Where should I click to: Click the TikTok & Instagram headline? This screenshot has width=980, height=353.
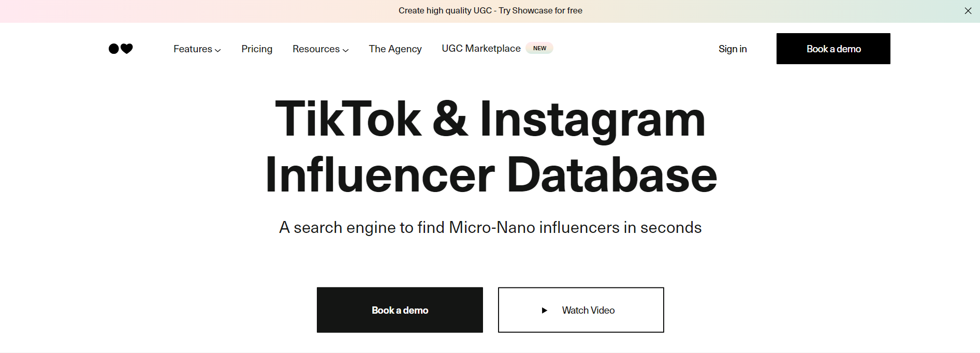click(490, 119)
